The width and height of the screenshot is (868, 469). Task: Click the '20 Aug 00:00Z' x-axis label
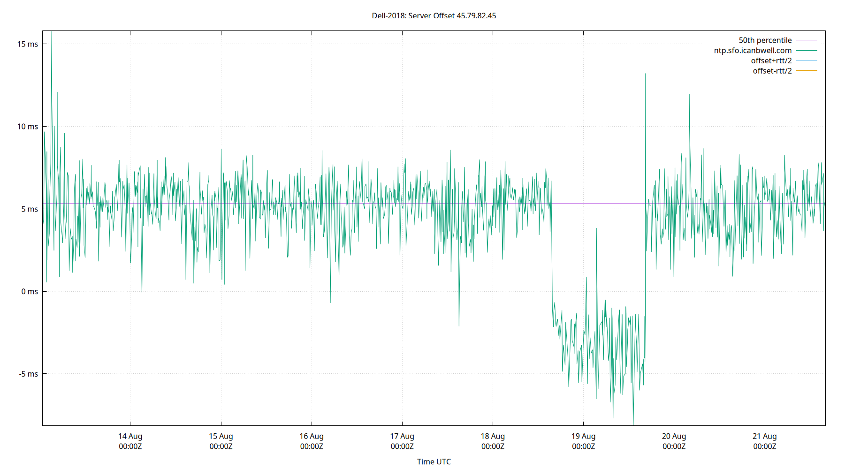pos(674,441)
